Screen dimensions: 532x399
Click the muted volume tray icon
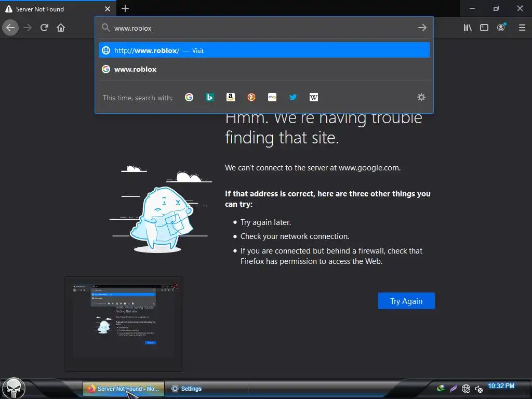point(478,389)
